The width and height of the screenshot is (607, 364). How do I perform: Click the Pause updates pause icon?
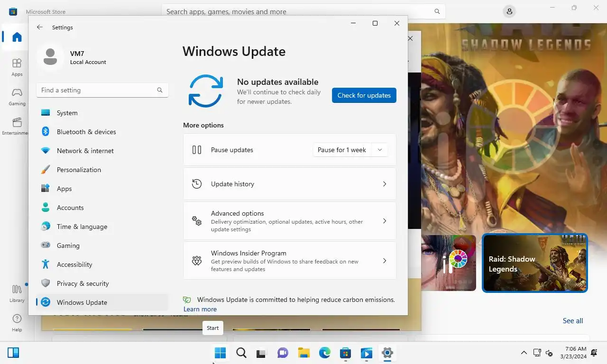(x=197, y=150)
